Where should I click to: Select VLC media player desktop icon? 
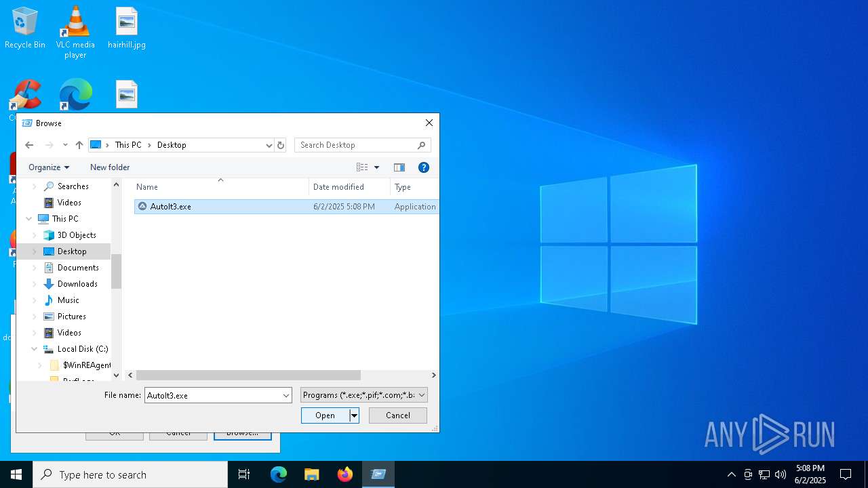pyautogui.click(x=75, y=33)
